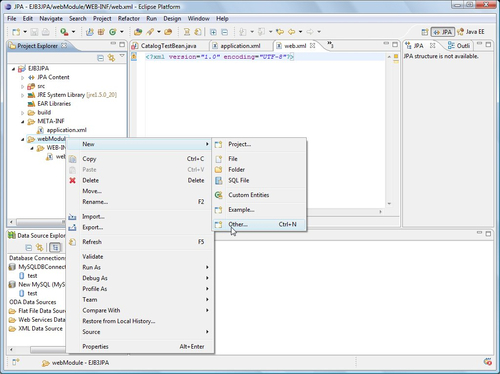Click the Print toolbar icon
This screenshot has height=374, width=500.
(46, 32)
